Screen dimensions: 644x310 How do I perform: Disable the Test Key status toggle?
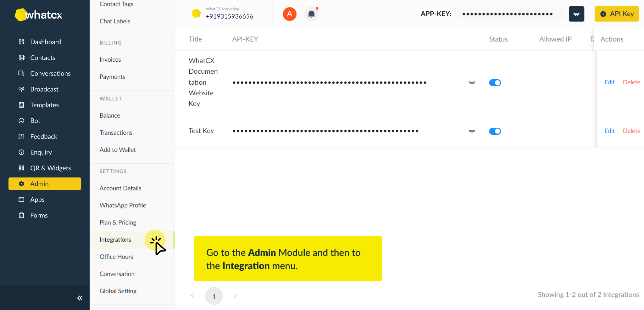[495, 131]
